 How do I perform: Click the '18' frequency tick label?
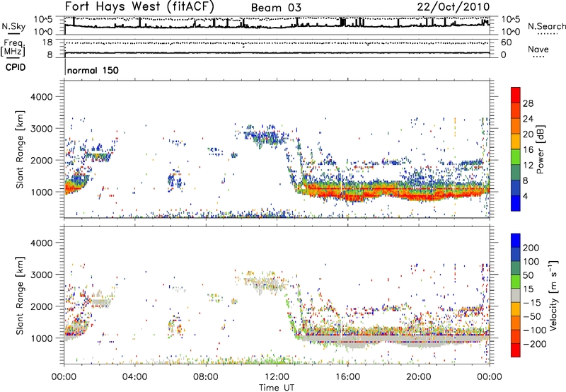[x=47, y=42]
